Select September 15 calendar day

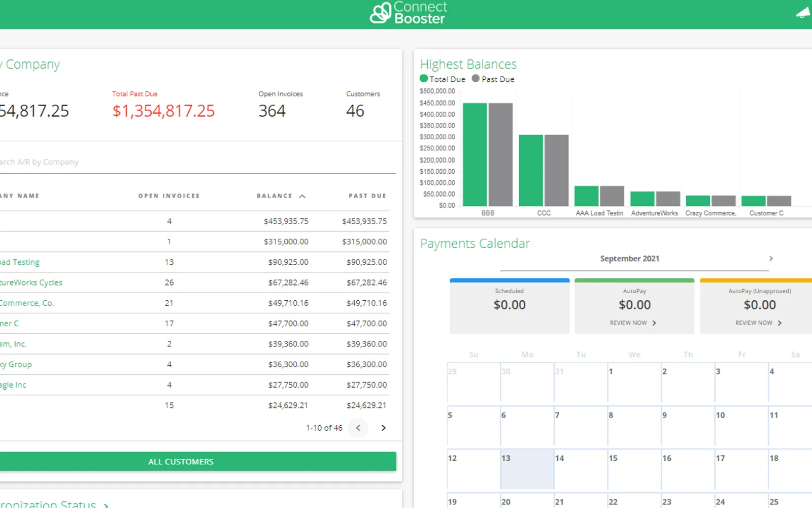point(634,468)
